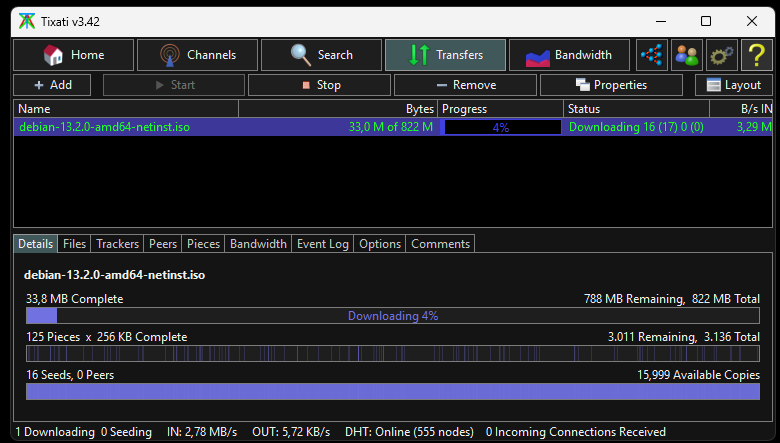Sort transfers by Name column header
The width and height of the screenshot is (780, 443).
[x=125, y=108]
